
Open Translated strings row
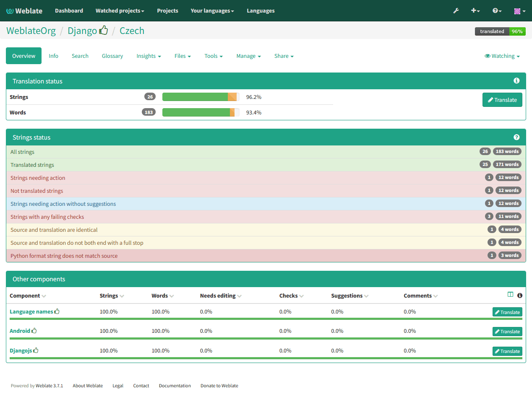click(x=266, y=165)
